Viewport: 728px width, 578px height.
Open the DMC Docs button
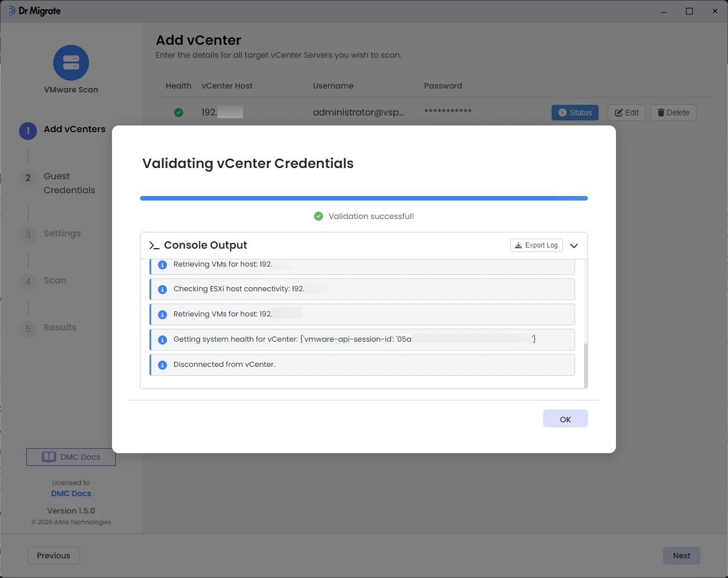71,457
